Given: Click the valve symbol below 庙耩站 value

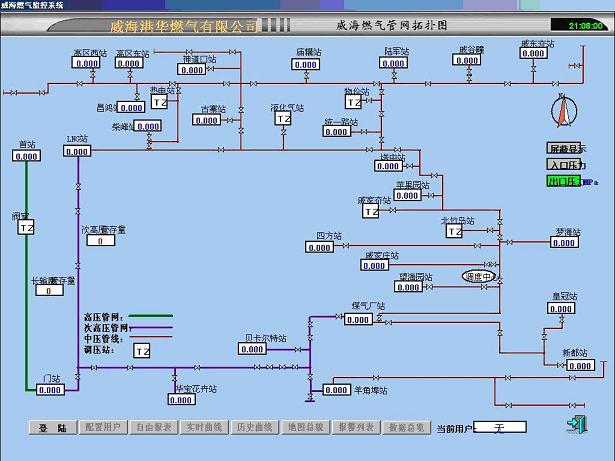Looking at the screenshot, I should 306,75.
